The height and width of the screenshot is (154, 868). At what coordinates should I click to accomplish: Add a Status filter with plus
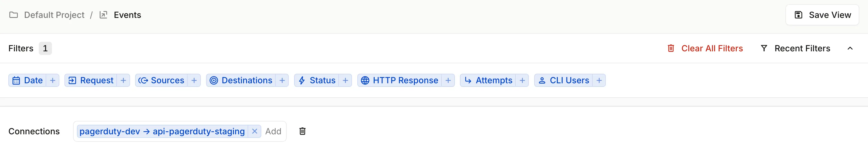coord(345,81)
